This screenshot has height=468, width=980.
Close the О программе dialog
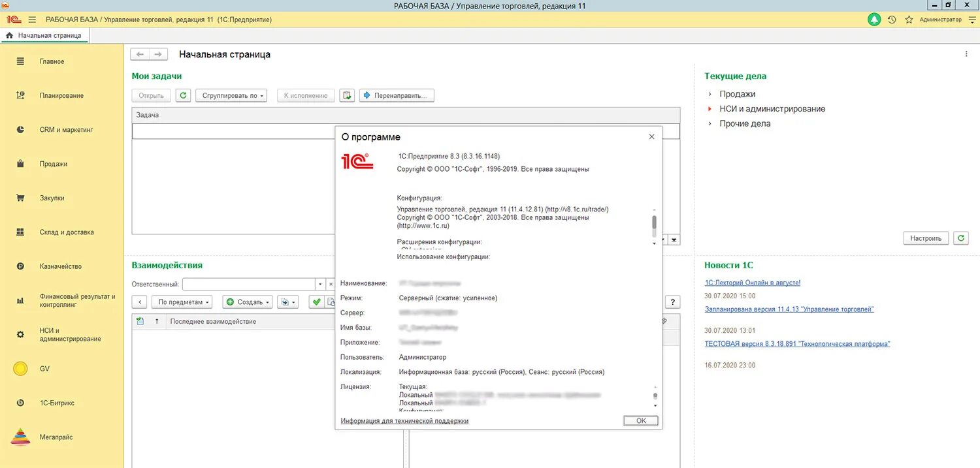tap(651, 137)
